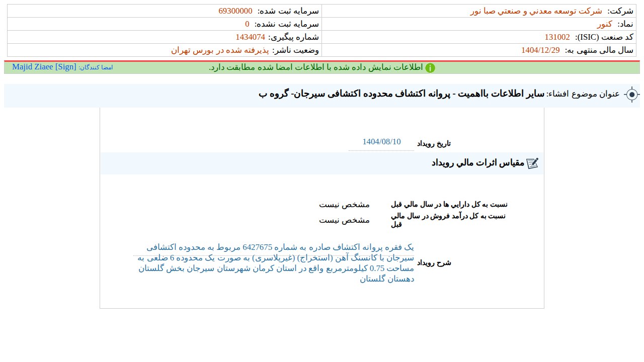Click the target icon beside the disclosure title

click(631, 95)
